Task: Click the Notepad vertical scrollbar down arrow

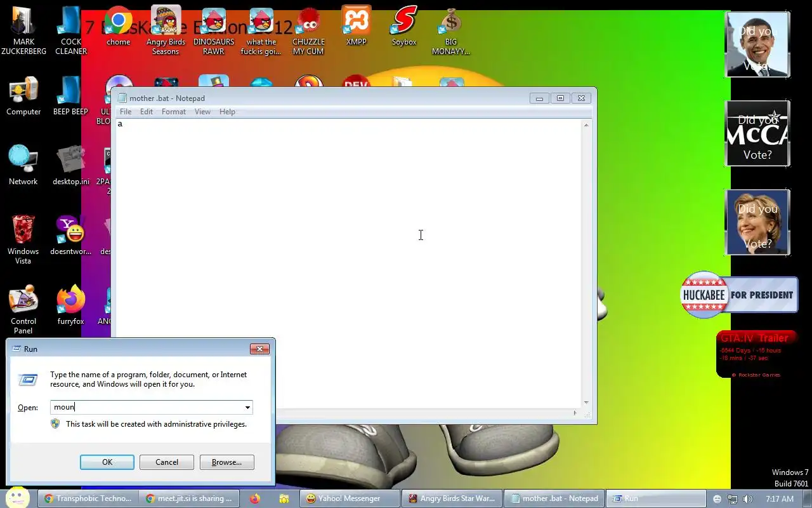Action: (x=586, y=403)
